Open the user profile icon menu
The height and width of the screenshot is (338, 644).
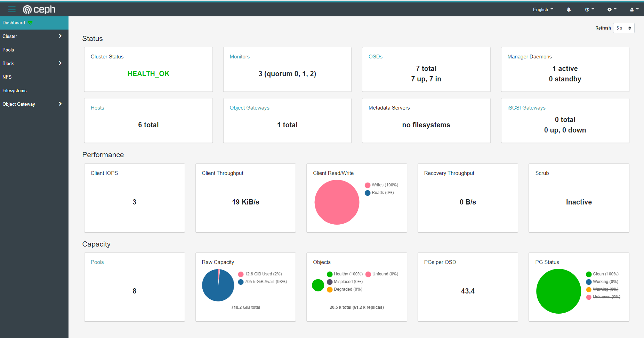pyautogui.click(x=634, y=9)
